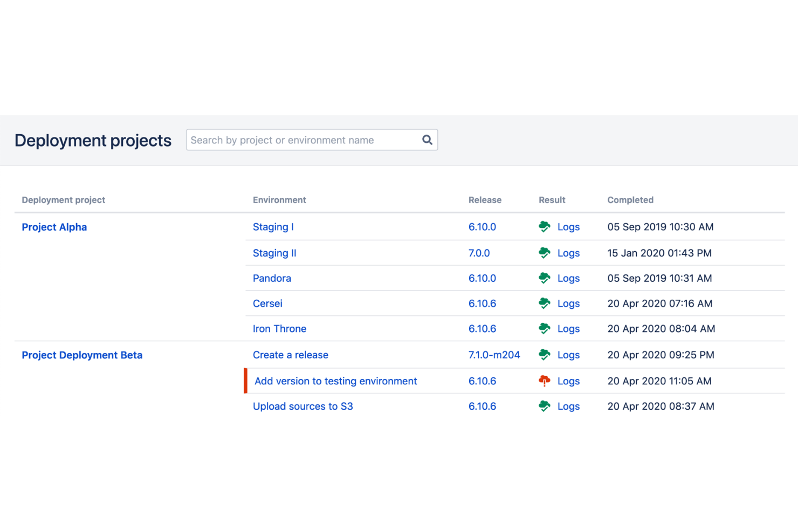Select release 7.1.0-m204
Viewport: 798px width, 532px height.
(x=494, y=355)
